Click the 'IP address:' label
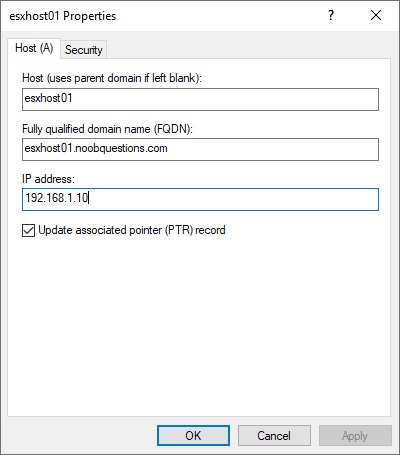This screenshot has height=455, width=400. pyautogui.click(x=48, y=179)
